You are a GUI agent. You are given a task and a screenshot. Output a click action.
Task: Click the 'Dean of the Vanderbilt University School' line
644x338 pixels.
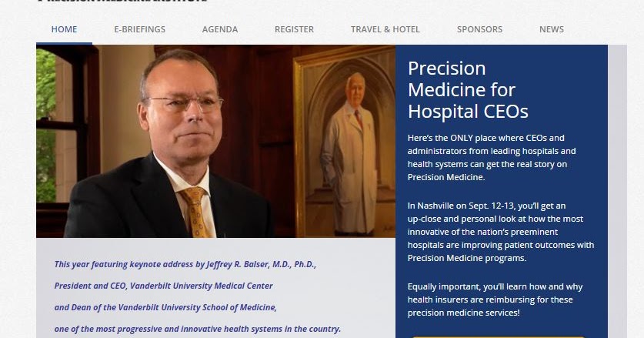pyautogui.click(x=165, y=307)
